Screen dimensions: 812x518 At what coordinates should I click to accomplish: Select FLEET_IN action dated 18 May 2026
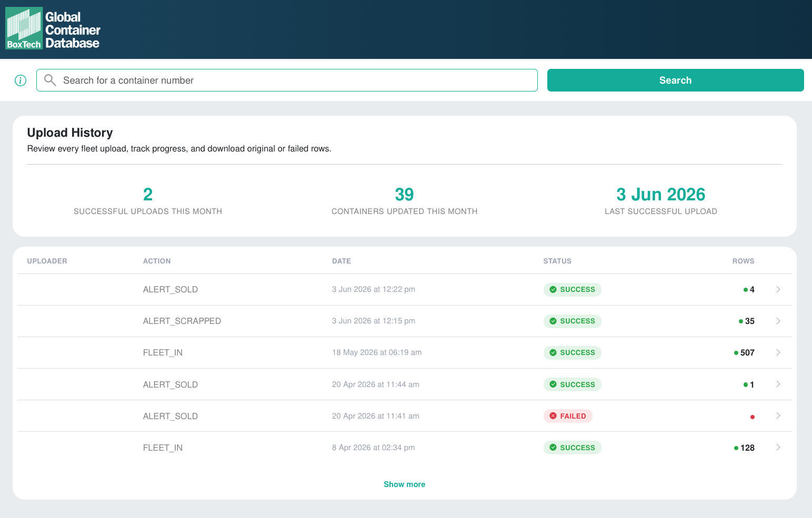pyautogui.click(x=163, y=352)
